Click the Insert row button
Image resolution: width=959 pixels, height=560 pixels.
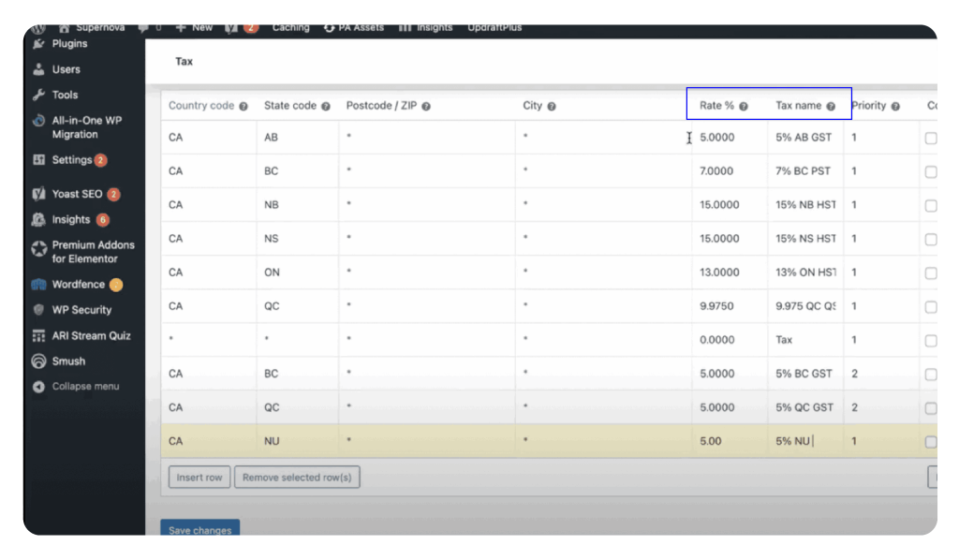tap(199, 478)
